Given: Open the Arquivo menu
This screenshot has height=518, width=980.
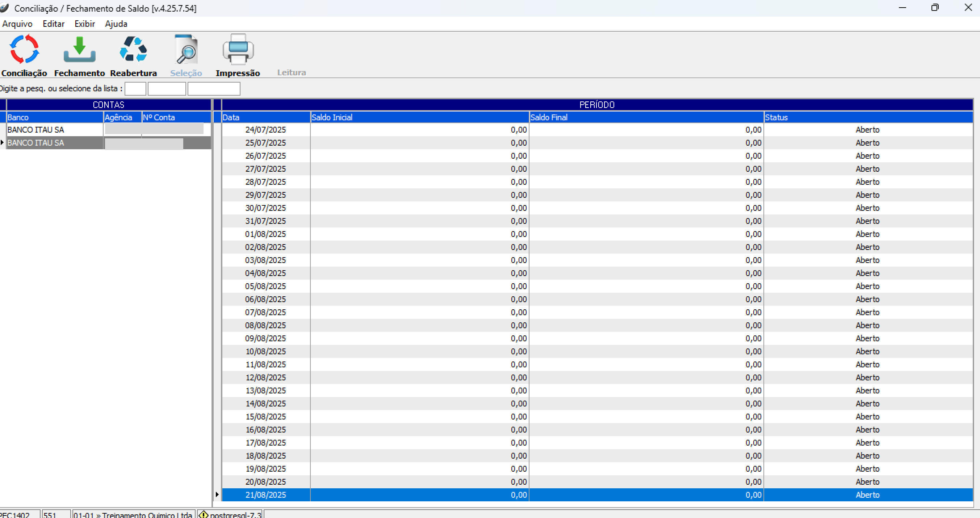Looking at the screenshot, I should click(x=17, y=24).
